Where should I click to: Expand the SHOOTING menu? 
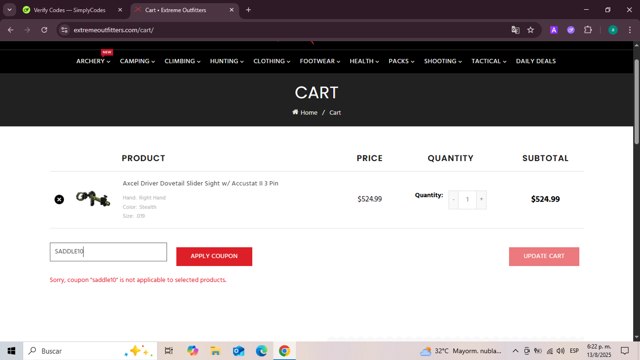(x=443, y=61)
